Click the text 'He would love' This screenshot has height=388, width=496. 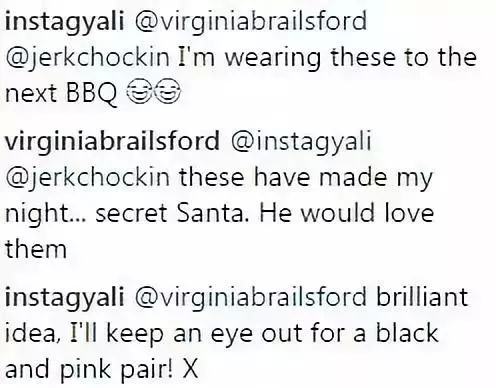[347, 213]
